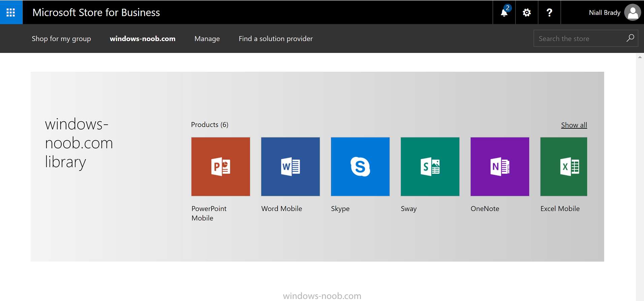Open the Sway app tile
644x301 pixels.
pos(430,167)
